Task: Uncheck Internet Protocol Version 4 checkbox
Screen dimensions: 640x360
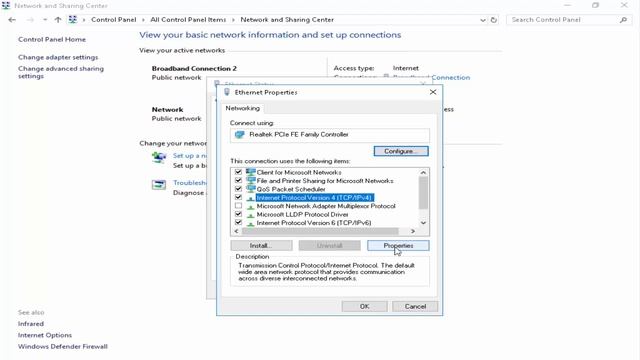Action: click(238, 197)
